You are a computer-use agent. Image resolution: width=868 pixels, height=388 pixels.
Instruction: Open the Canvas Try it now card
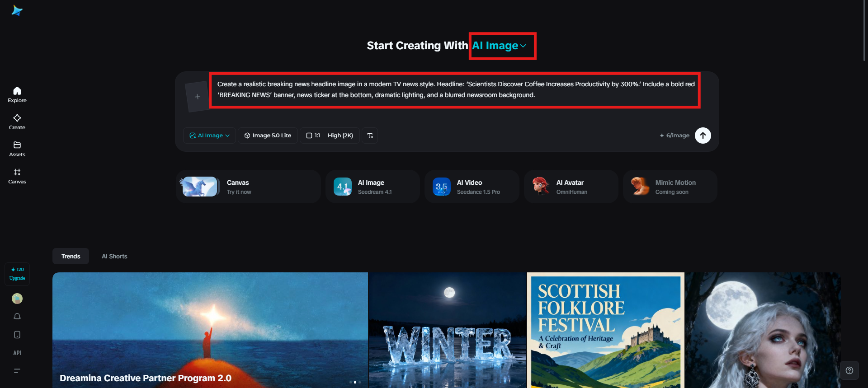click(249, 187)
